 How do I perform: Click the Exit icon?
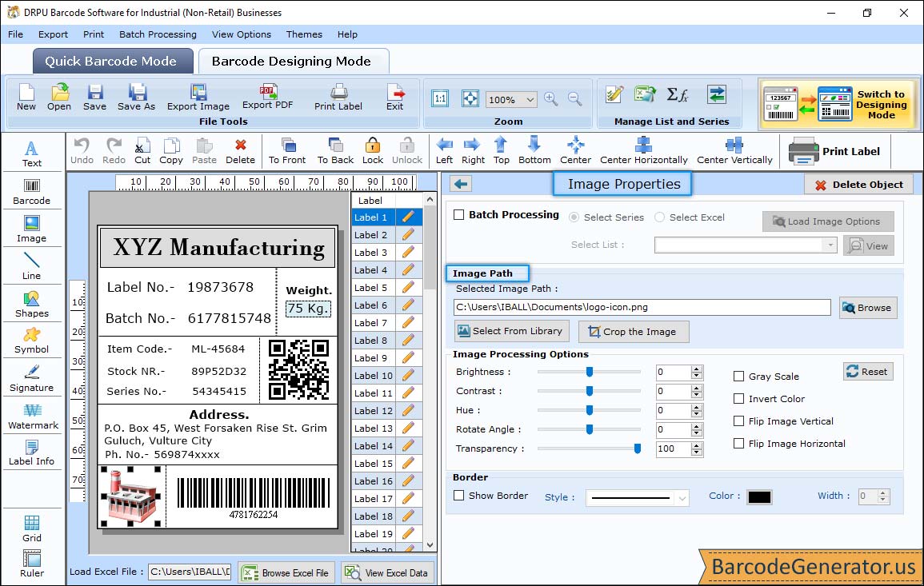395,98
